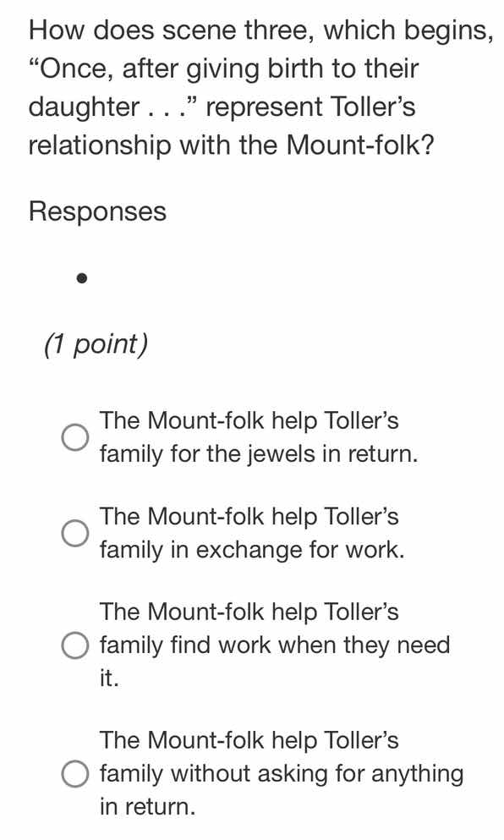Click the "Responses" heading
Screen dimensions: 504x840
click(x=97, y=211)
